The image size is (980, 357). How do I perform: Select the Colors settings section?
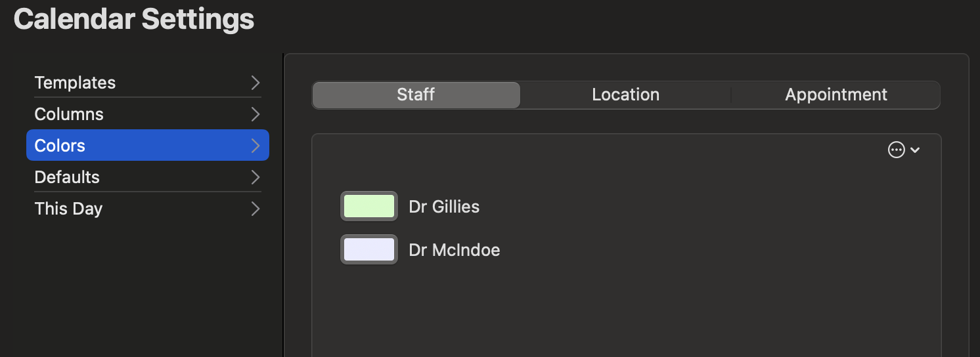pos(148,146)
